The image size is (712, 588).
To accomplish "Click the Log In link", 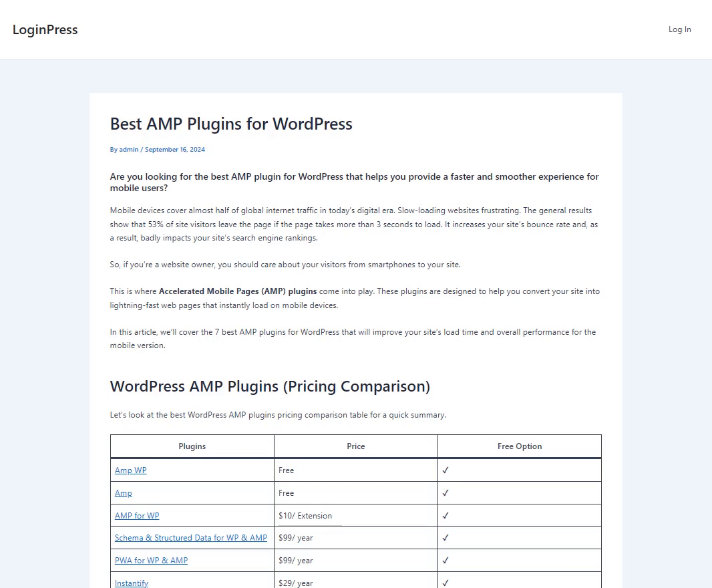I will tap(679, 29).
